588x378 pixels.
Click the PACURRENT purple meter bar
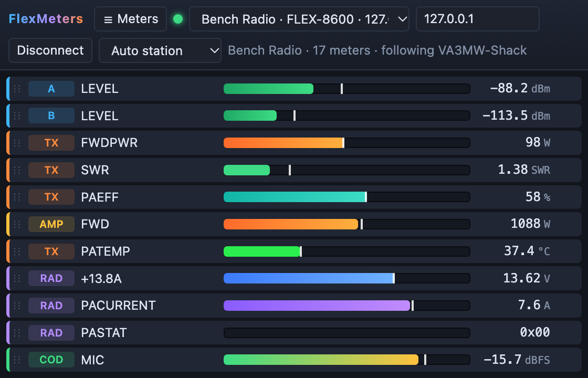coord(347,305)
